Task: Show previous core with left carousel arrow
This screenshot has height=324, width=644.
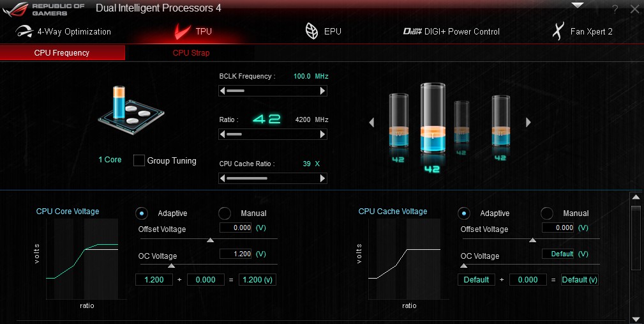Action: (x=371, y=123)
